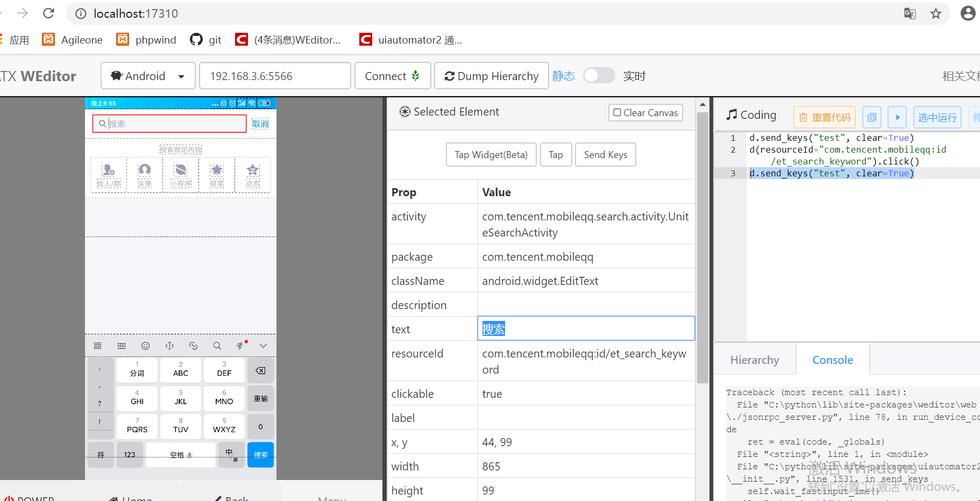Screen dimensions: 980x501
Task: Open the Android platform dropdown
Action: (147, 76)
